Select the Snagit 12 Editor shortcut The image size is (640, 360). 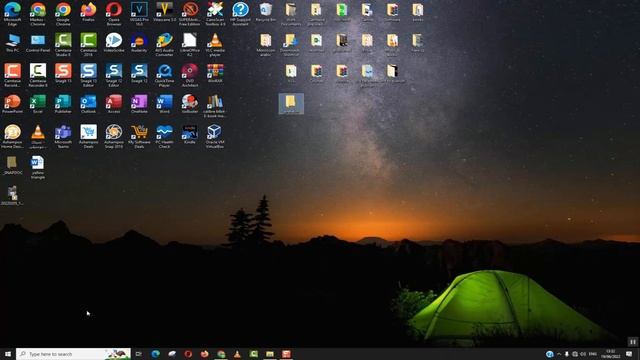113,75
